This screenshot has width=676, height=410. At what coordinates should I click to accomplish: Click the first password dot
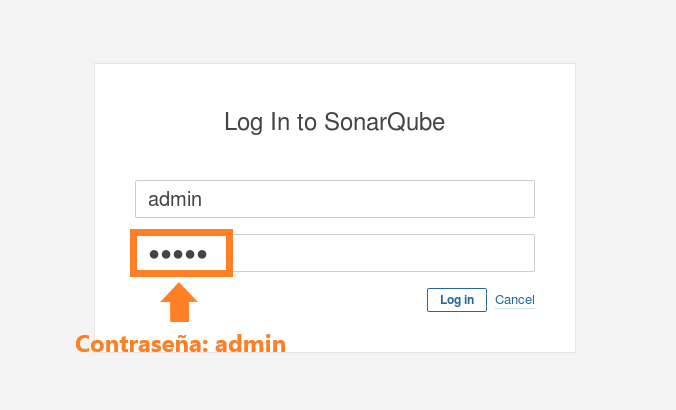(154, 254)
